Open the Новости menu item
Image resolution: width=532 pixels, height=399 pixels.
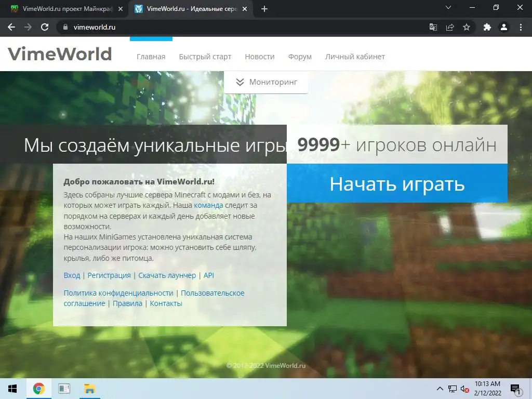click(260, 57)
